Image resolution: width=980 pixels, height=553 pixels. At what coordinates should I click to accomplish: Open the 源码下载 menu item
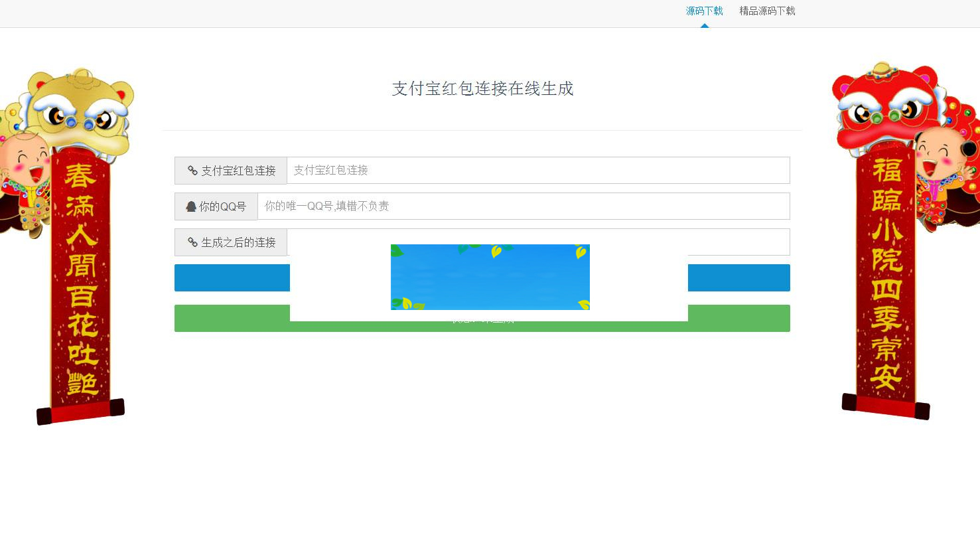[703, 11]
